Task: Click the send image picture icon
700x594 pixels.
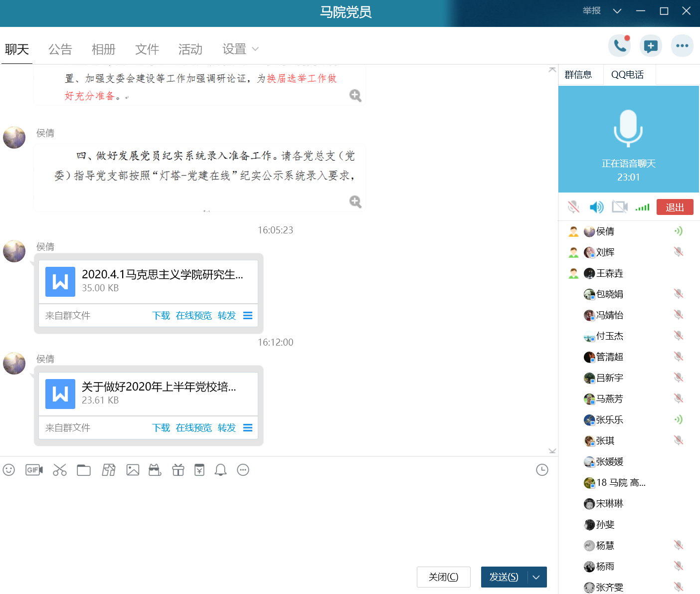Action: click(133, 470)
